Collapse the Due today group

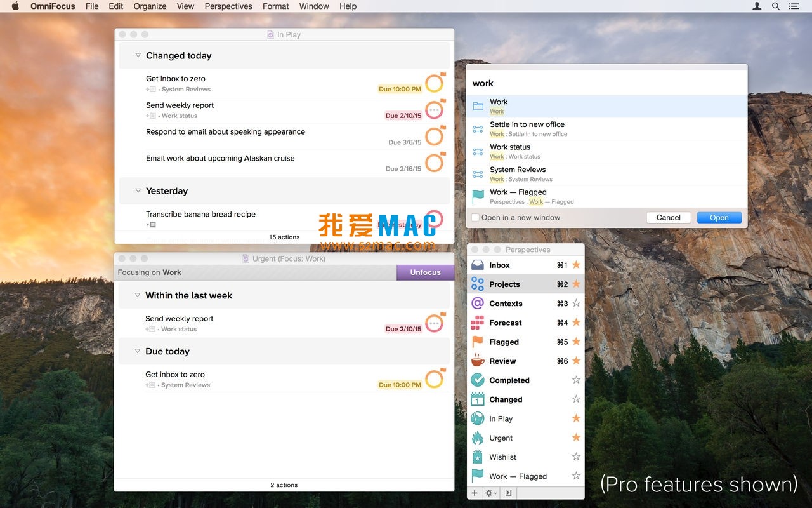point(138,351)
